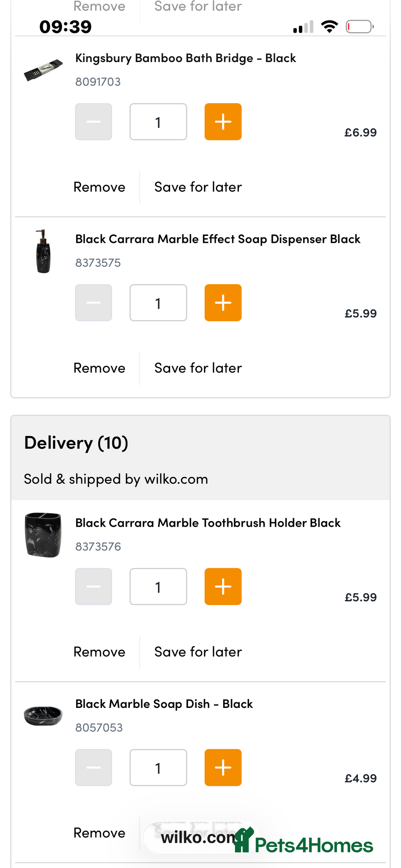401x868 pixels.
Task: Remove Kingsbury Bamboo Bath Bridge from basket
Action: click(99, 187)
